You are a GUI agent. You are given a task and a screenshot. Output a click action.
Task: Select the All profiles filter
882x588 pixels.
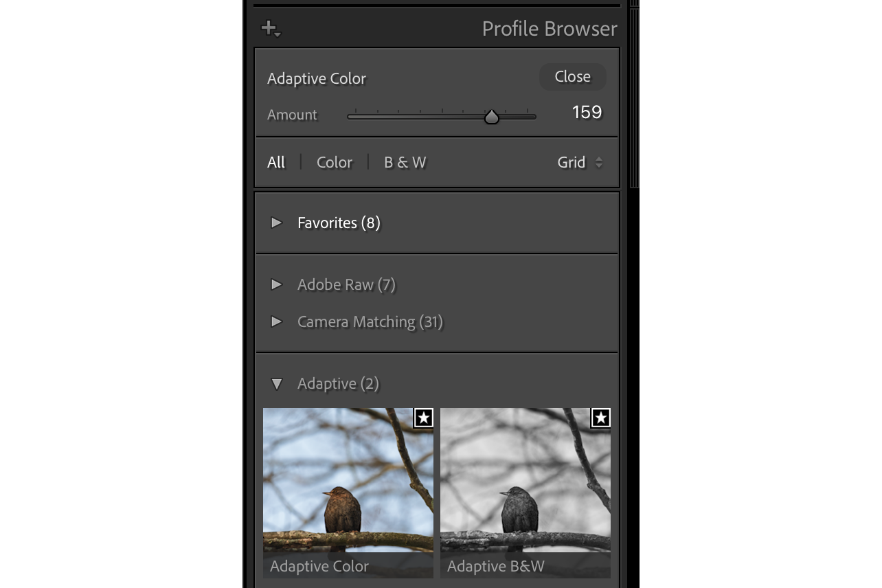click(275, 162)
